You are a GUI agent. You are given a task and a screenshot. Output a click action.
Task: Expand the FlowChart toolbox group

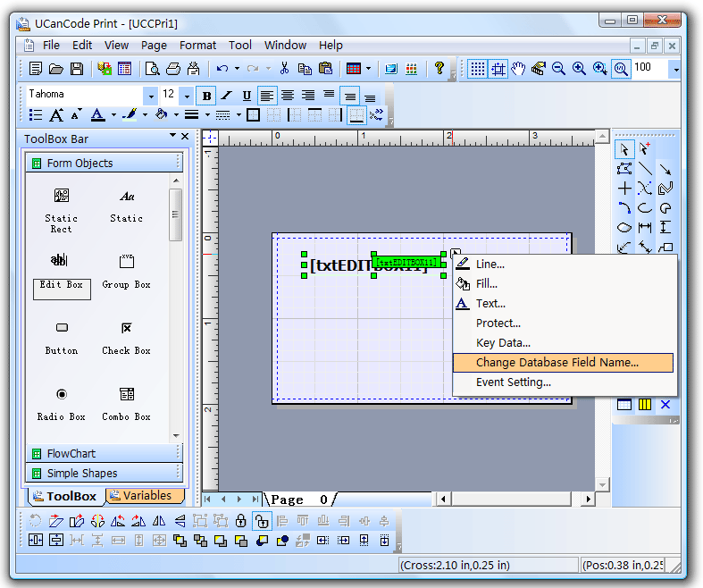tap(105, 453)
